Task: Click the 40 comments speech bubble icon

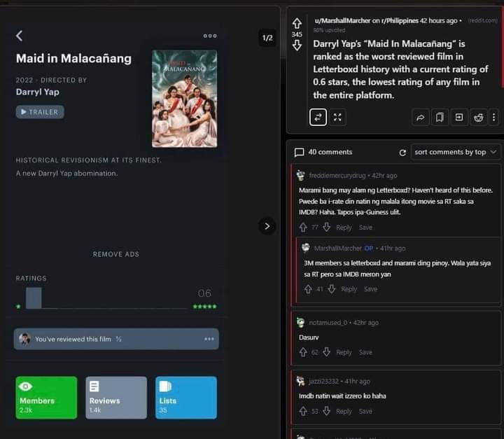Action: 299,153
